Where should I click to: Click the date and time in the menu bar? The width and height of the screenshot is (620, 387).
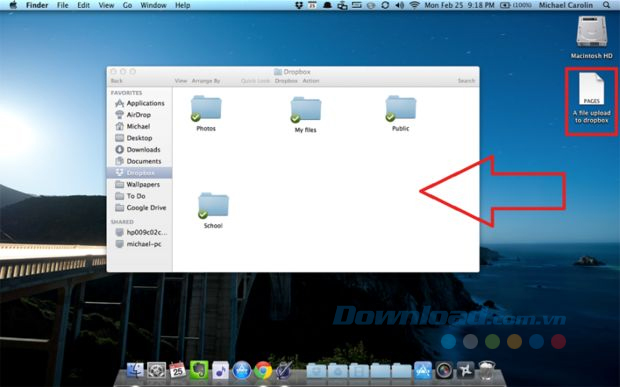(459, 5)
